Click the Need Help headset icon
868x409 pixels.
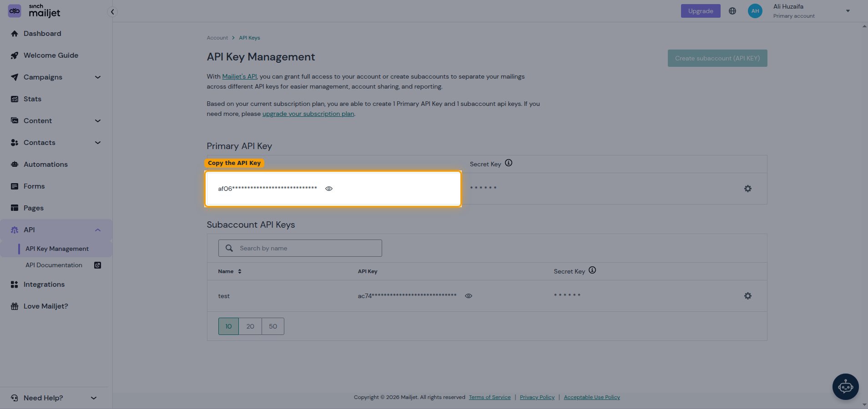click(x=15, y=398)
